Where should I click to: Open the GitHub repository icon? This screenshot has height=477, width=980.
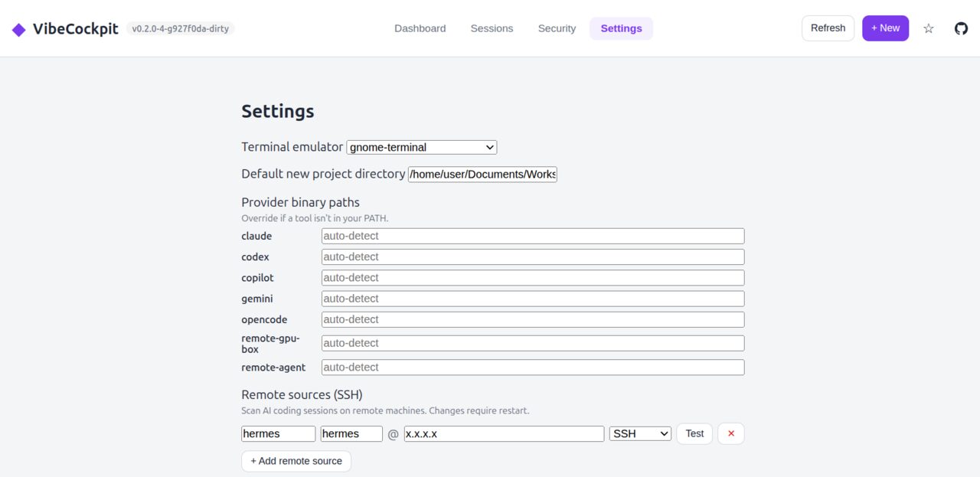(x=961, y=28)
